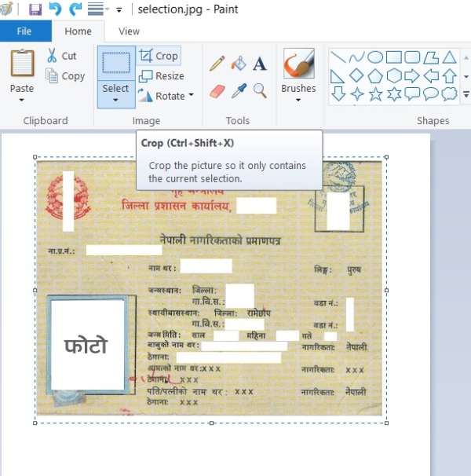Pick the Fill with color bucket tool

239,64
